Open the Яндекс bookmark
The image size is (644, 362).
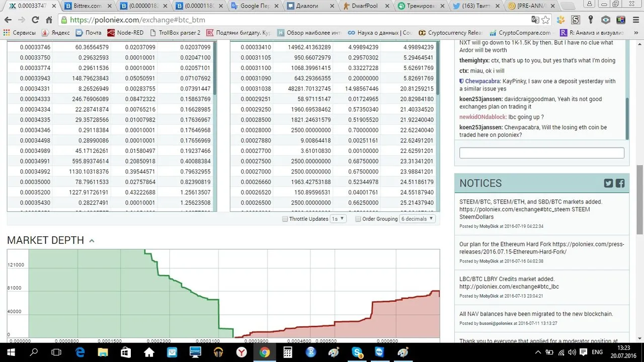pos(55,33)
